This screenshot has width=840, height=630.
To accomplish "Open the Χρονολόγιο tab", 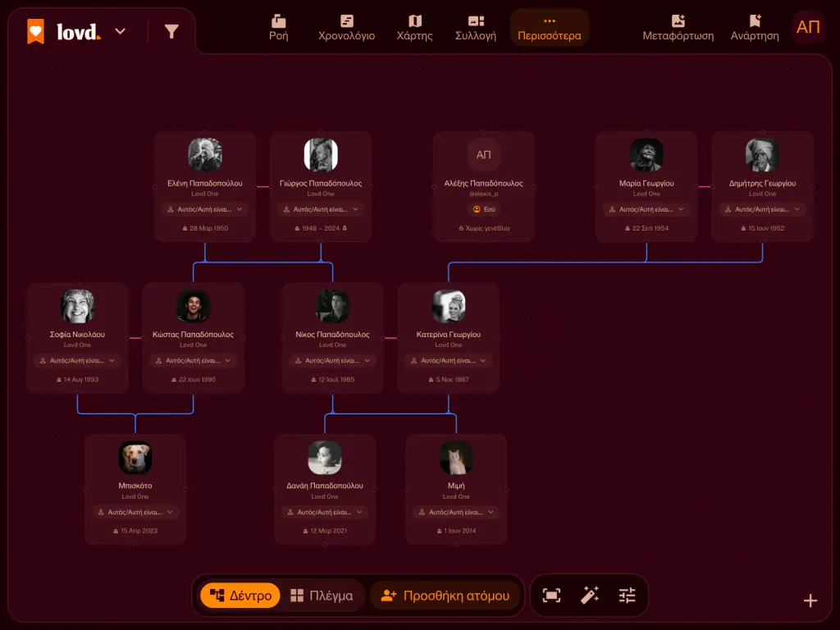I will (347, 28).
